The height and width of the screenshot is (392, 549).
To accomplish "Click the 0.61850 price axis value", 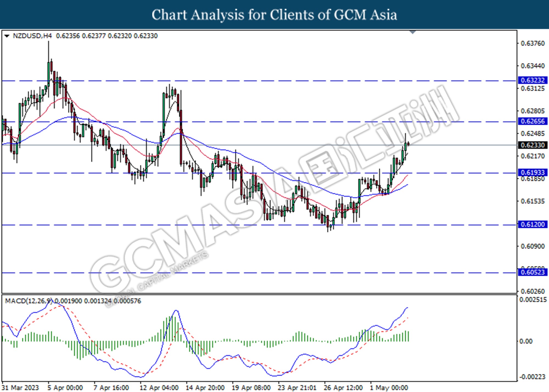I will point(533,179).
